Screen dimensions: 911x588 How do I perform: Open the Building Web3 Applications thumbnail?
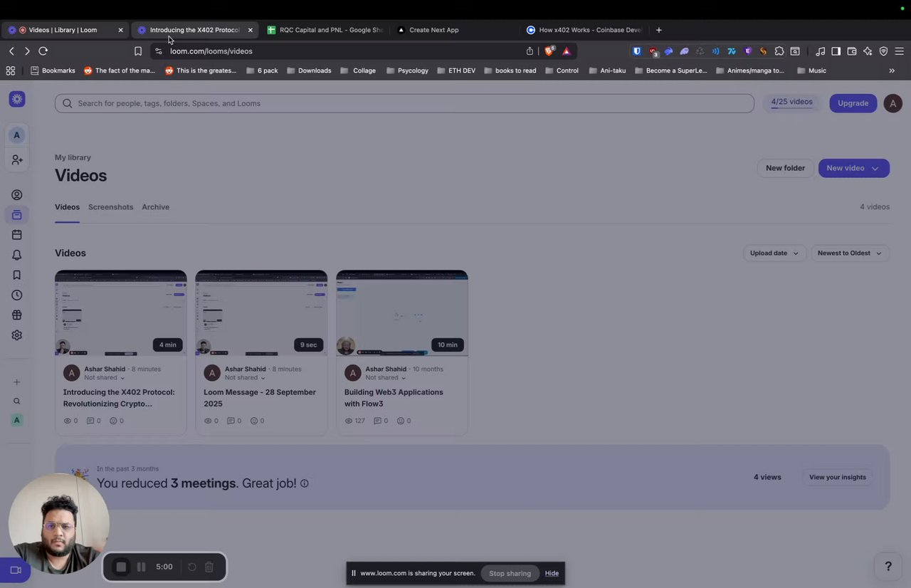click(402, 313)
